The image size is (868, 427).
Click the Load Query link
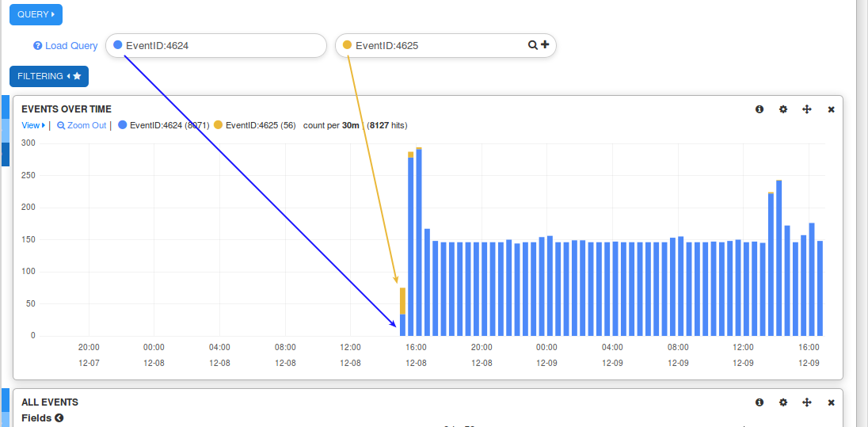pos(71,46)
